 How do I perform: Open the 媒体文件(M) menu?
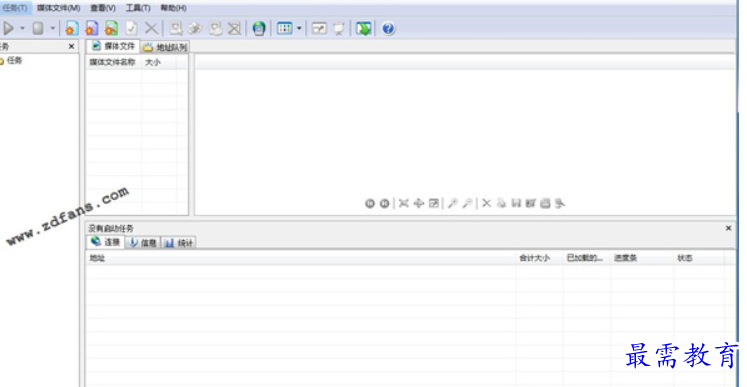[59, 8]
